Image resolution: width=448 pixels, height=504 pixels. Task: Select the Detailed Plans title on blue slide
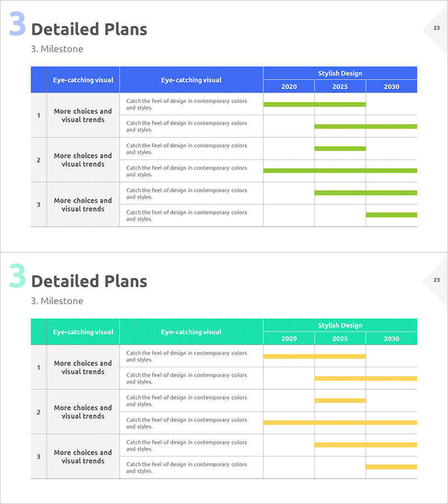(x=89, y=29)
